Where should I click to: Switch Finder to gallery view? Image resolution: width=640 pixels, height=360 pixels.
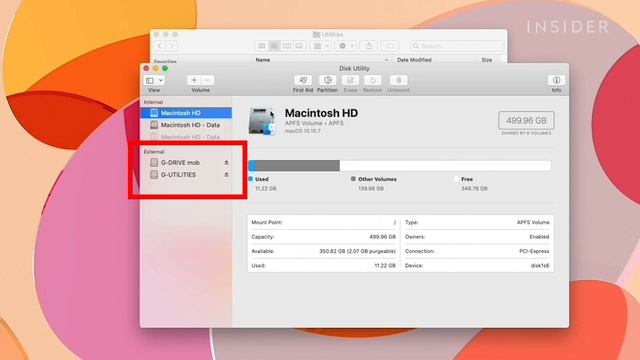click(x=299, y=46)
